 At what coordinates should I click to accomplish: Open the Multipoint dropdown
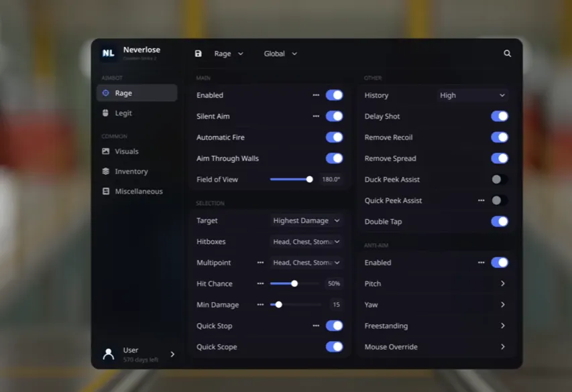point(306,263)
